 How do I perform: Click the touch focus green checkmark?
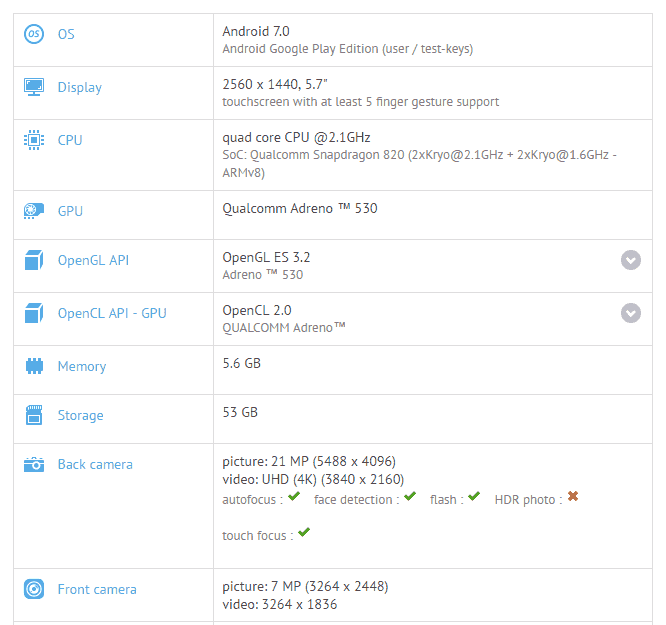point(304,533)
